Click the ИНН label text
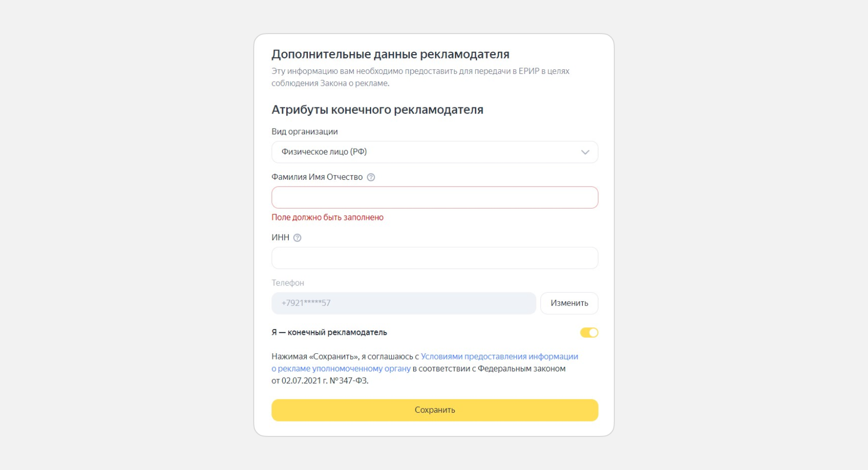Screen dimensions: 868x470 click(x=281, y=238)
